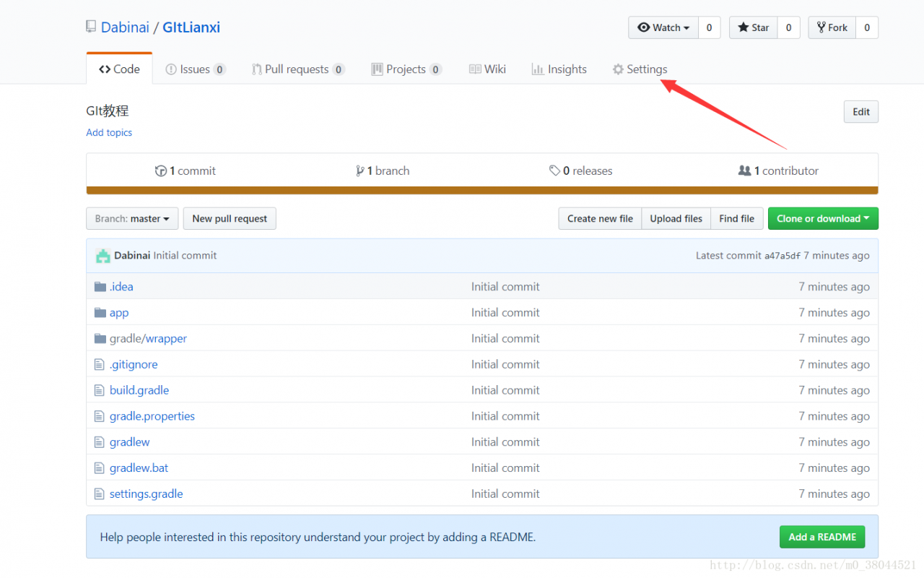Viewport: 924px width, 578px height.
Task: Click the tag icon beside 0 releases
Action: 554,171
